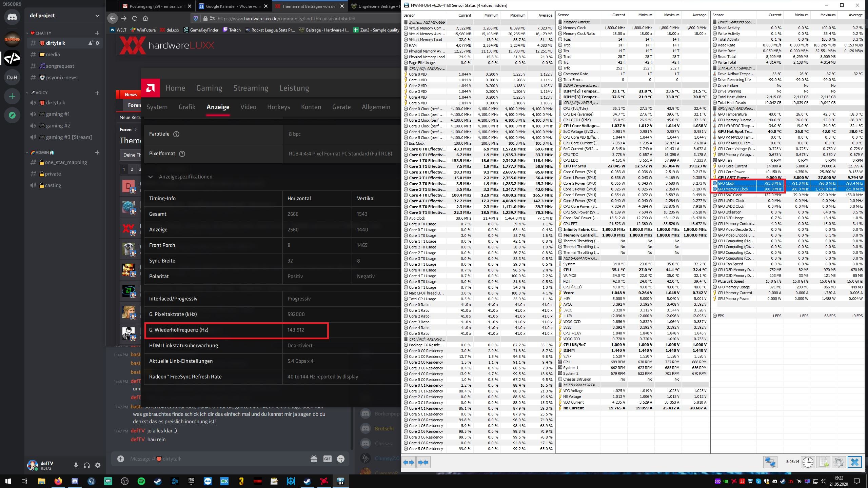Launch Spotify from the taskbar
This screenshot has height=488, width=868.
[x=141, y=481]
